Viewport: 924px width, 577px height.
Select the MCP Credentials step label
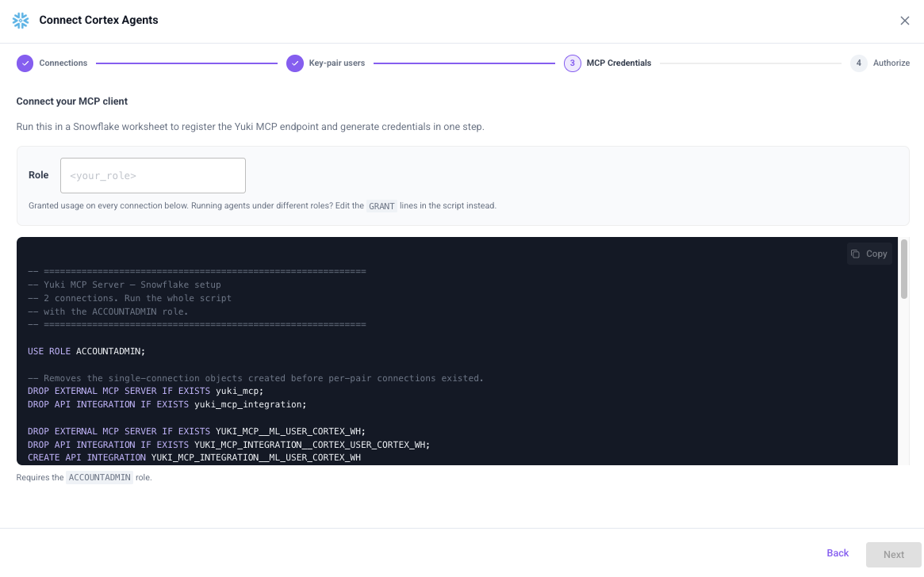pos(619,63)
